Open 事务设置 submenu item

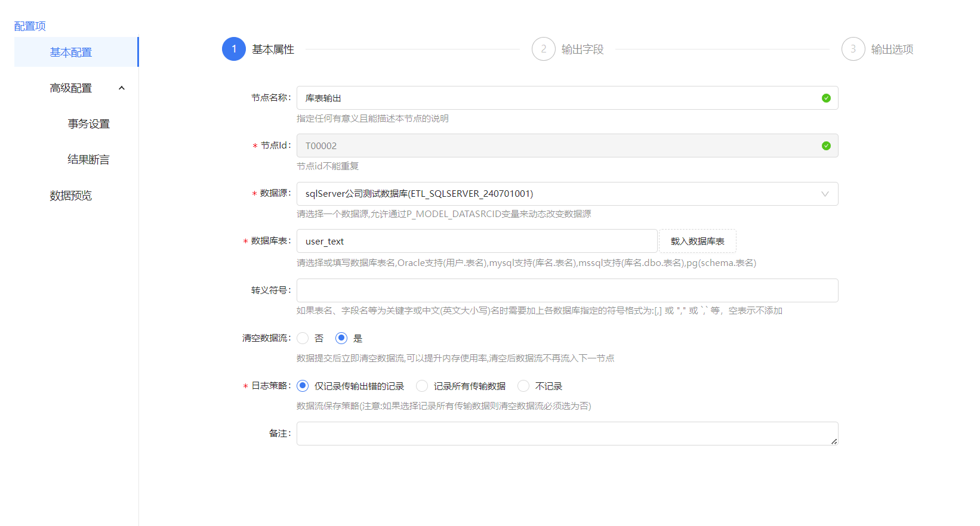pos(88,124)
